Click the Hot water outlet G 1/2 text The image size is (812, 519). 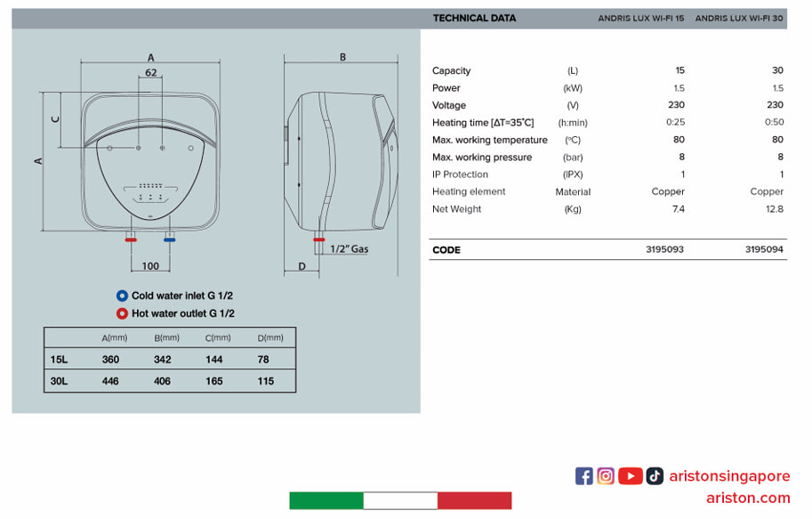[183, 313]
